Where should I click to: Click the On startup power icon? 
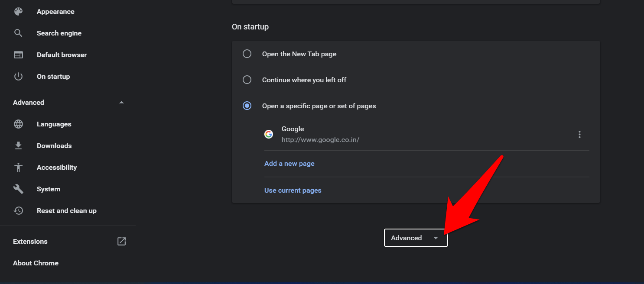[x=18, y=77]
